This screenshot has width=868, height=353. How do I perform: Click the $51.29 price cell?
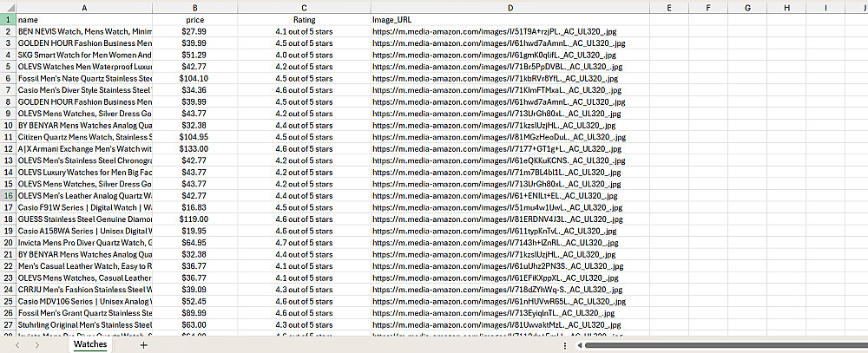[x=194, y=55]
